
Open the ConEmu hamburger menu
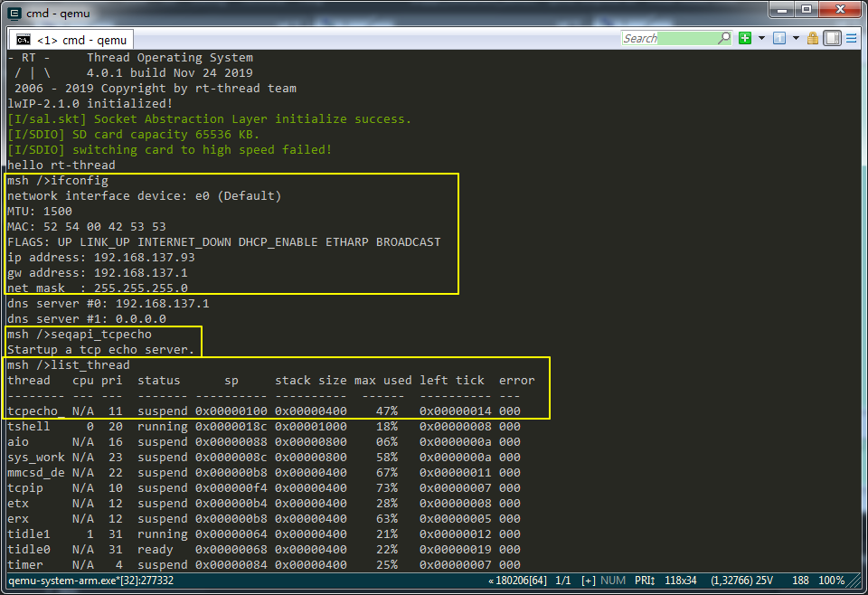pos(850,38)
